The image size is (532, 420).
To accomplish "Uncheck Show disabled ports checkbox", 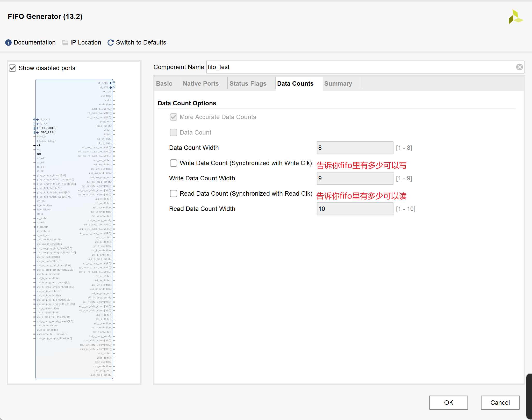I will (12, 68).
